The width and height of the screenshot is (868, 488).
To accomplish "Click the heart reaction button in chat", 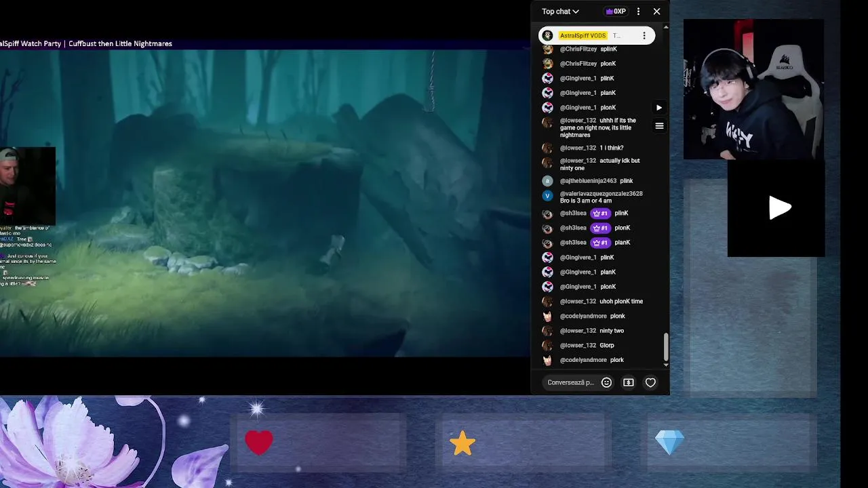I will pyautogui.click(x=650, y=382).
